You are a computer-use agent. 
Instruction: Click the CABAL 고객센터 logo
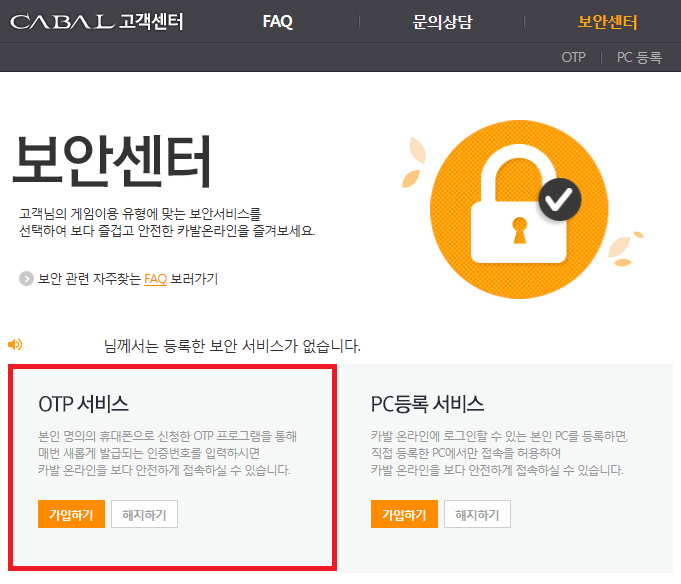(96, 21)
